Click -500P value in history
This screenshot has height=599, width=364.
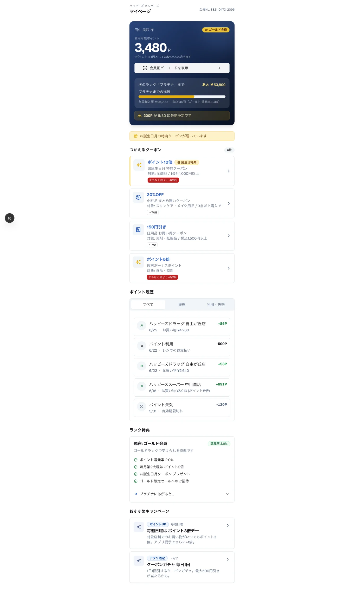click(222, 344)
